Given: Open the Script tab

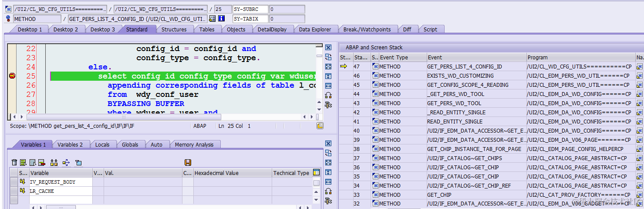Looking at the screenshot, I should point(430,29).
